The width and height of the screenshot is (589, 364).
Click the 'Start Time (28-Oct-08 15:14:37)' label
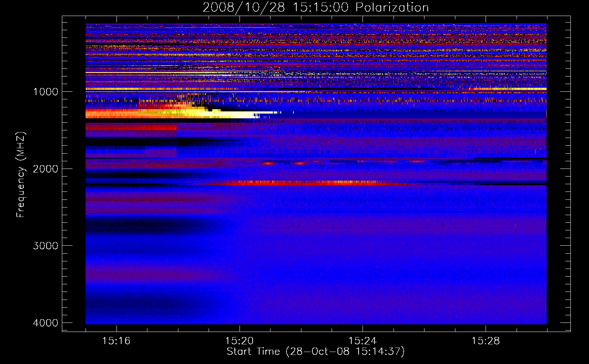point(316,352)
